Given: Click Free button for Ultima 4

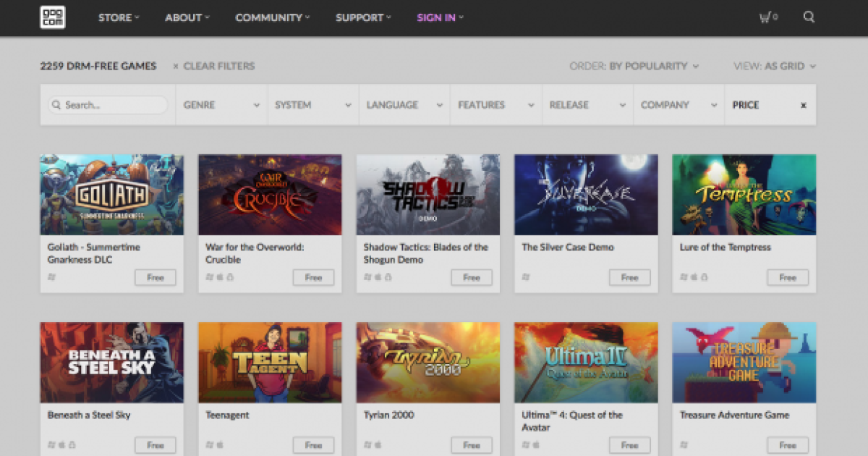Looking at the screenshot, I should coord(629,445).
